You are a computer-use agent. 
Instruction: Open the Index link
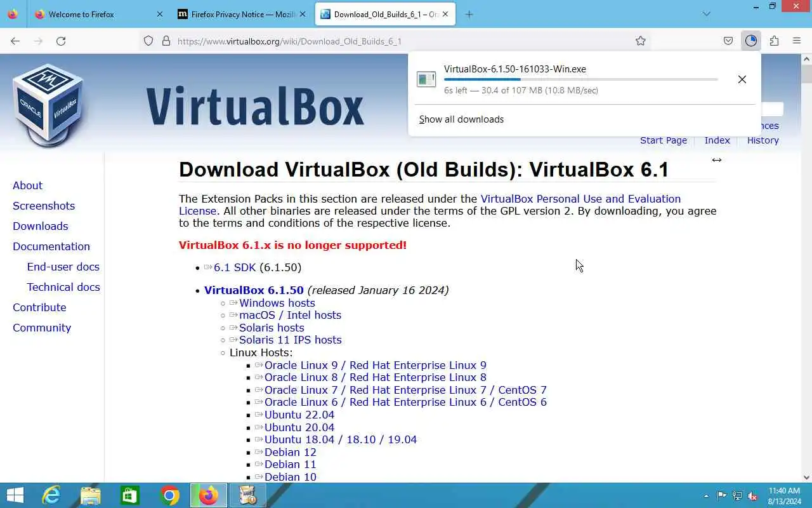tap(717, 140)
